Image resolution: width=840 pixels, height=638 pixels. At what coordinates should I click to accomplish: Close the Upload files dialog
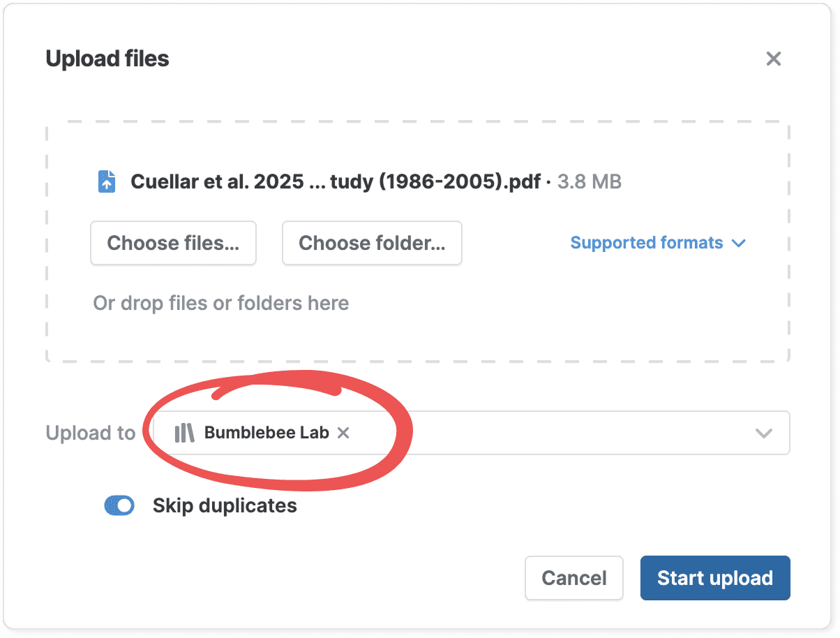[x=773, y=59]
